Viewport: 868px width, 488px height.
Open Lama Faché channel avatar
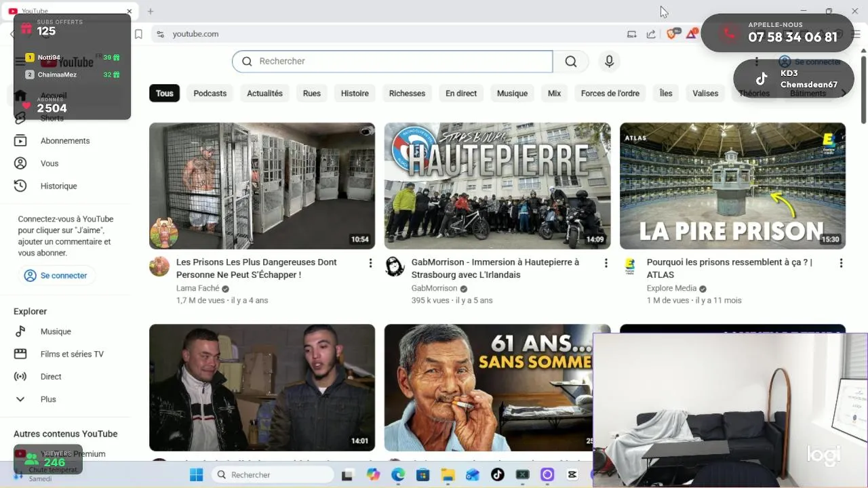click(159, 266)
